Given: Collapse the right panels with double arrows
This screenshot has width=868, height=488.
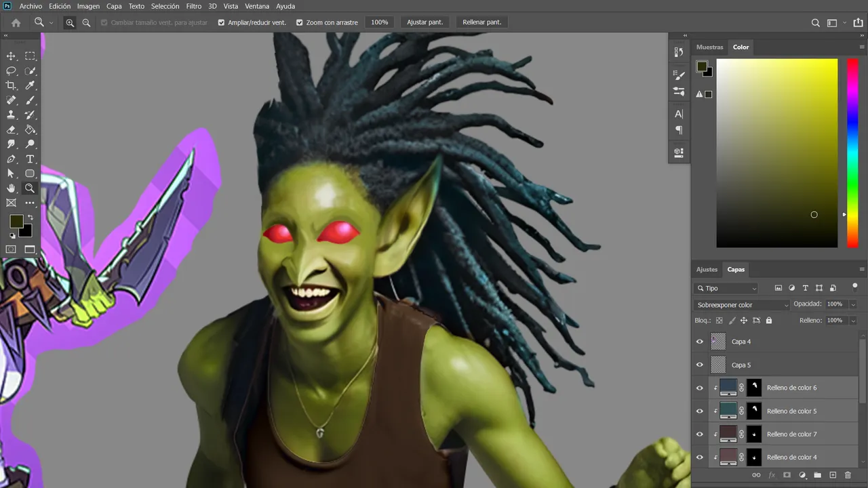Looking at the screenshot, I should (863, 36).
